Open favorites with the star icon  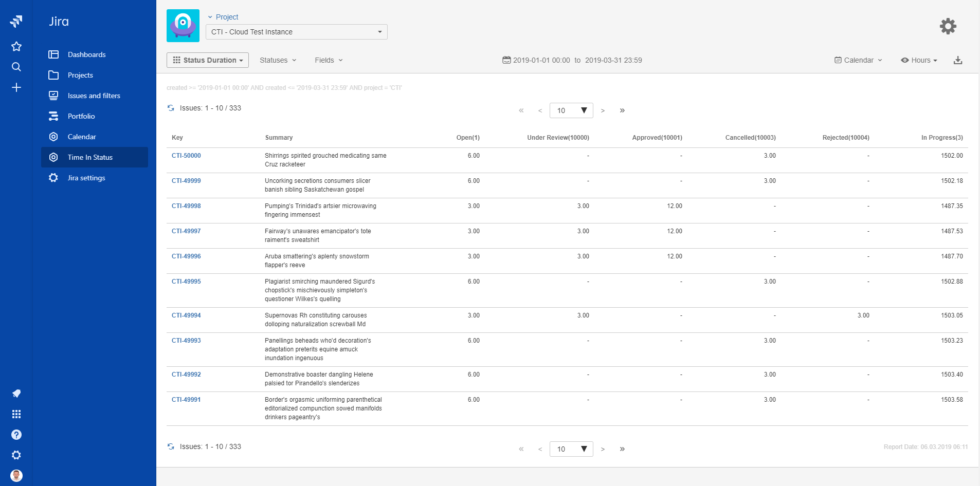click(x=16, y=46)
